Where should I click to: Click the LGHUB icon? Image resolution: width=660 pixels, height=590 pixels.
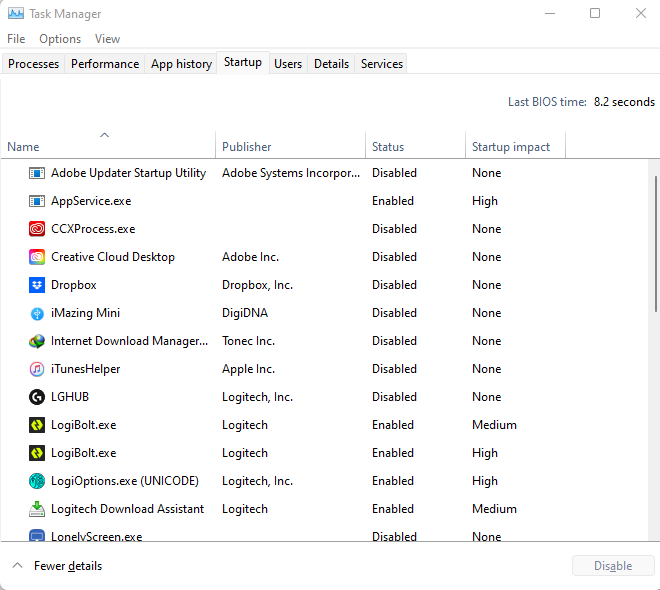(37, 397)
